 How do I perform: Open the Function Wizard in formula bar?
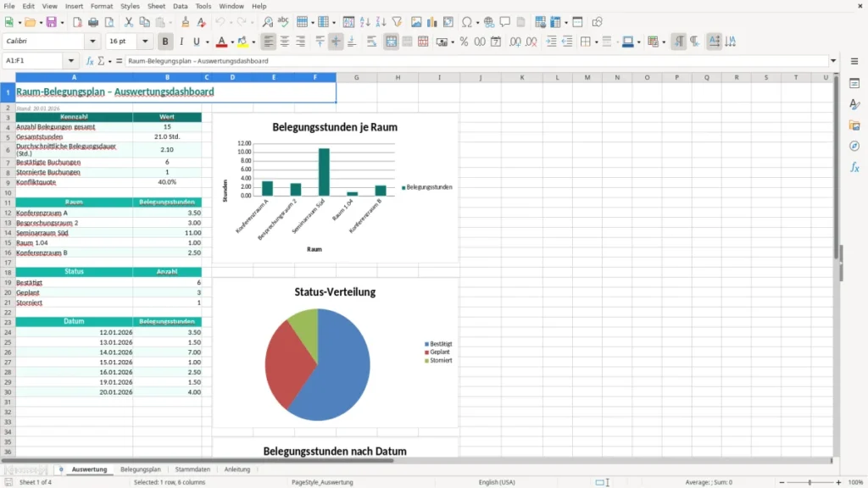tap(90, 61)
